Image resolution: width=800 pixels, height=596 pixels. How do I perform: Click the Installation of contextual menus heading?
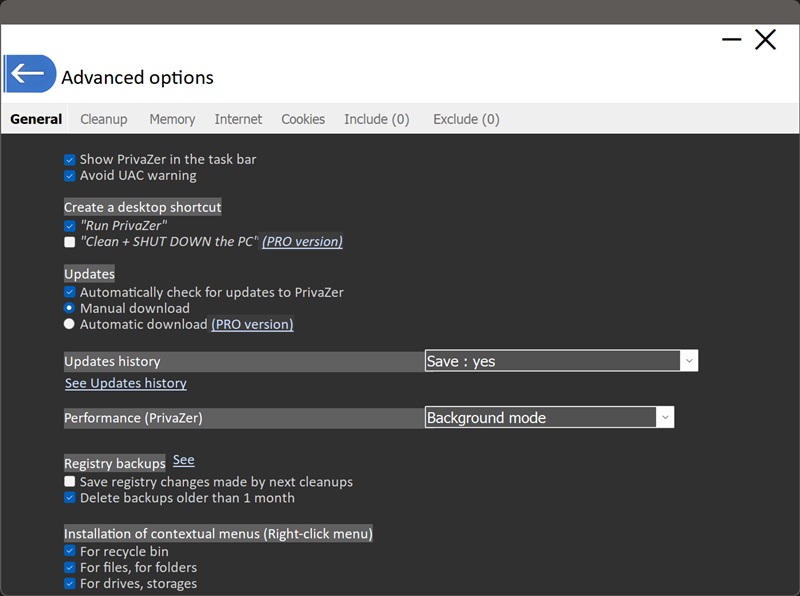coord(218,534)
